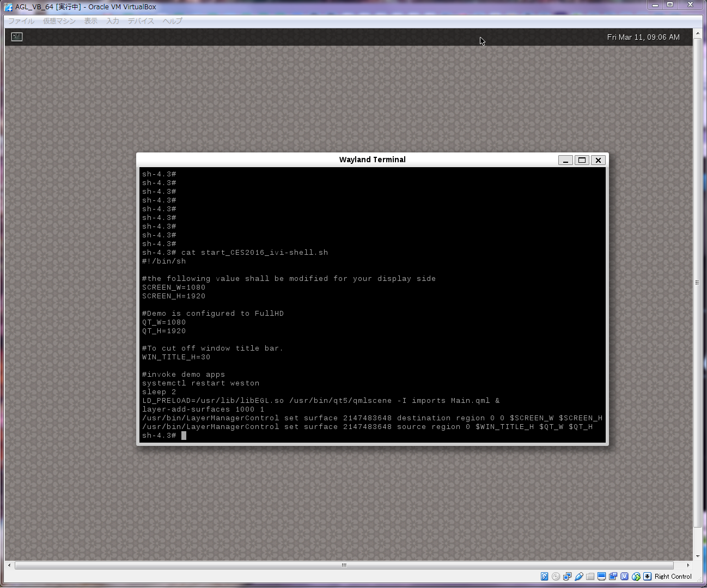Image resolution: width=707 pixels, height=588 pixels.
Task: Click the down arrow on the vertical scrollbar
Action: pyautogui.click(x=698, y=556)
